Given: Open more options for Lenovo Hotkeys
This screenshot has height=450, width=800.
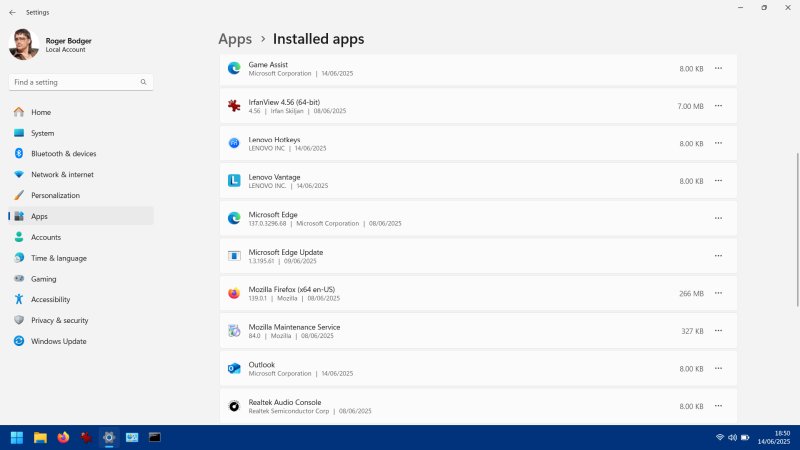Looking at the screenshot, I should click(x=718, y=143).
